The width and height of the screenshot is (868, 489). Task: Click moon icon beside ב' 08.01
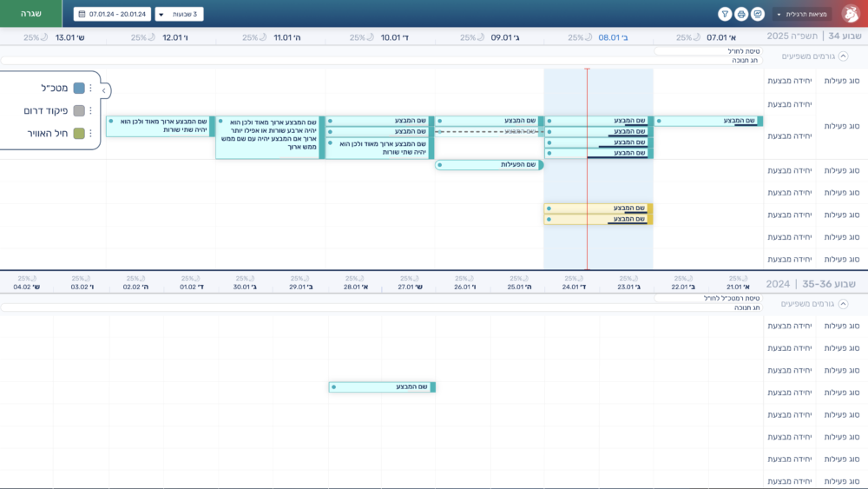point(589,37)
